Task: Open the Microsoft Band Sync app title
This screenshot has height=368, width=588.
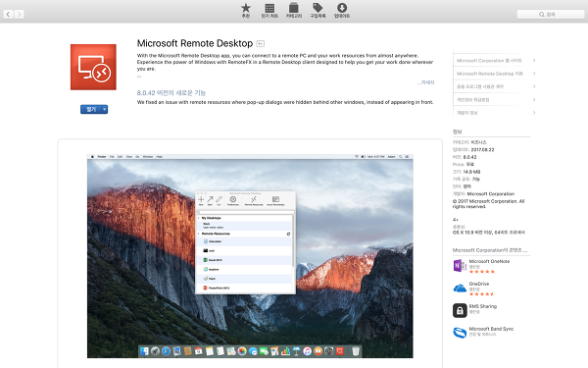Action: tap(491, 329)
